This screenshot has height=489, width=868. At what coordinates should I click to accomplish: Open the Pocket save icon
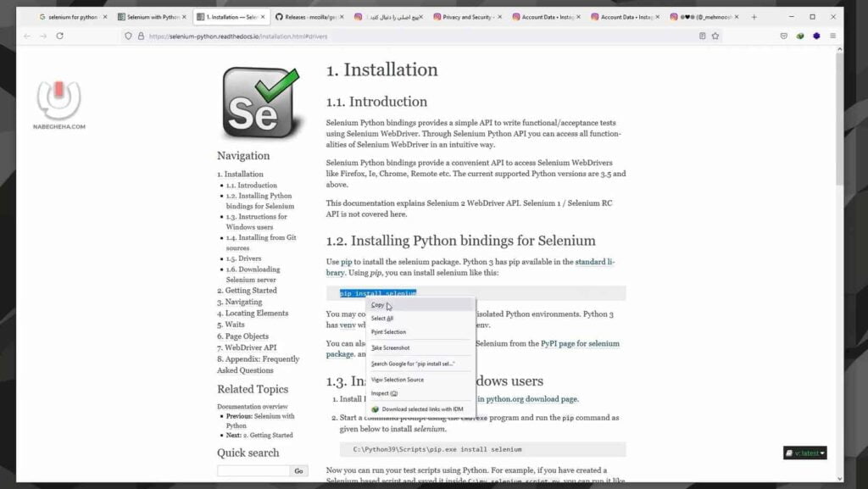(784, 36)
